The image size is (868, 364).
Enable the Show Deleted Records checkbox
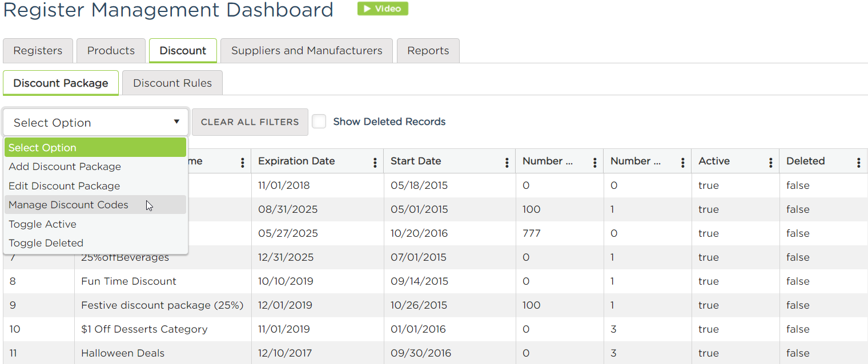point(319,122)
